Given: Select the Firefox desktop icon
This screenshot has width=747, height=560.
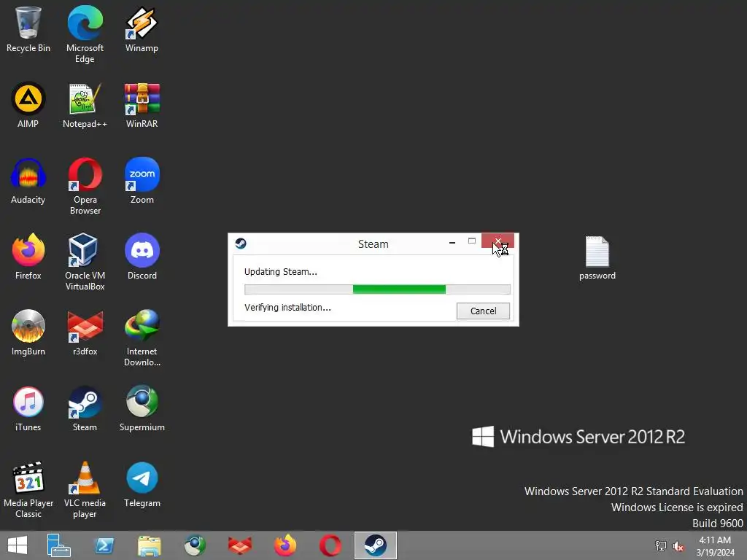Looking at the screenshot, I should [x=28, y=257].
